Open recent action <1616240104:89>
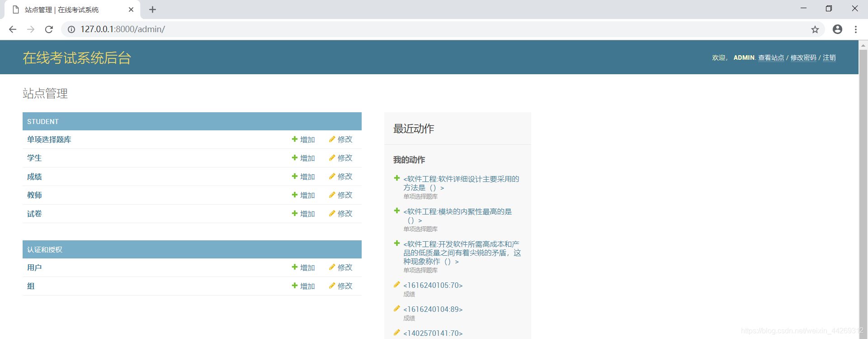 click(433, 309)
